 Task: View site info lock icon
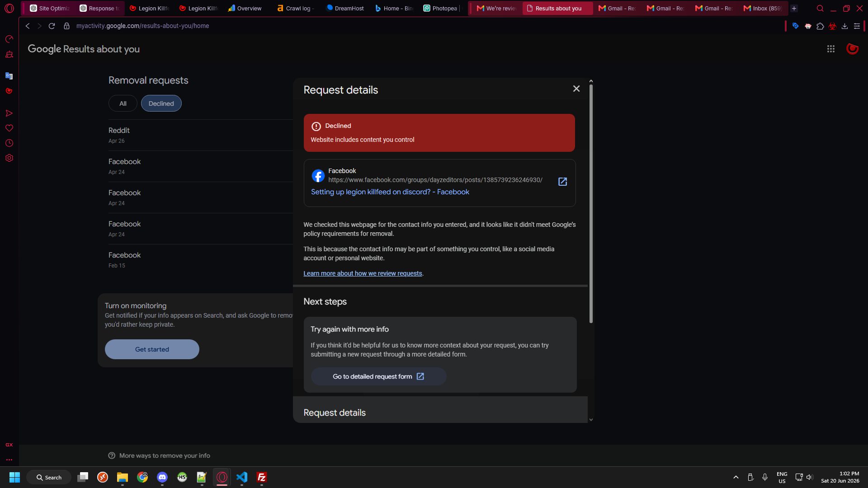[x=66, y=26]
